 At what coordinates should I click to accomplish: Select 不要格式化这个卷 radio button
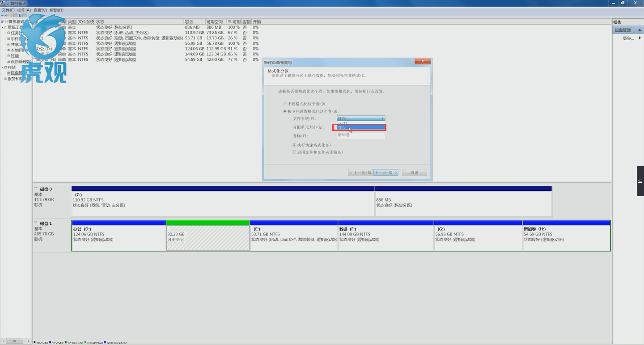coord(285,104)
